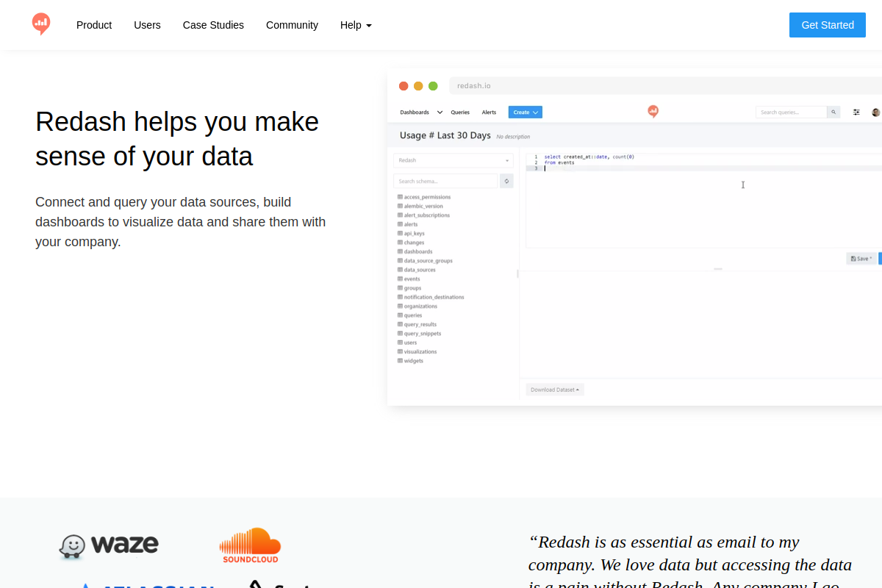Open the blue Create dropdown in demo
The width and height of the screenshot is (882, 588).
coord(526,112)
